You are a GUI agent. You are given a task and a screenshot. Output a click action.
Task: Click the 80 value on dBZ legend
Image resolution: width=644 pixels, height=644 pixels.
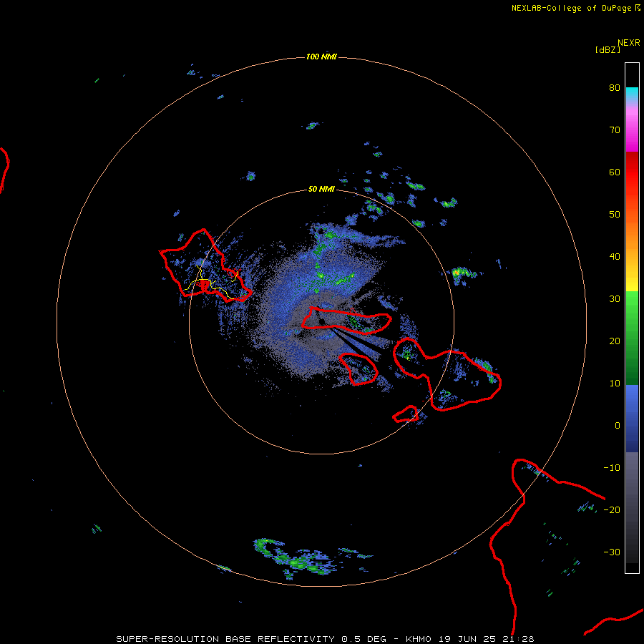coord(615,87)
